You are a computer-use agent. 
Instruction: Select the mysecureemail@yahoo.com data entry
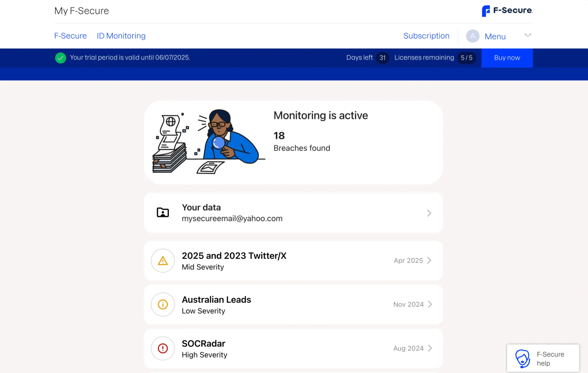[232, 219]
